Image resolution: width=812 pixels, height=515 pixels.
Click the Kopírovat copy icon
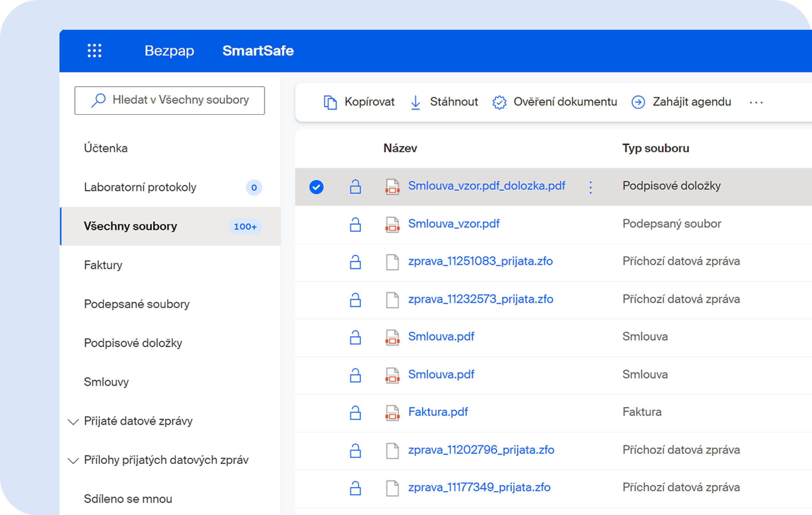pyautogui.click(x=330, y=102)
